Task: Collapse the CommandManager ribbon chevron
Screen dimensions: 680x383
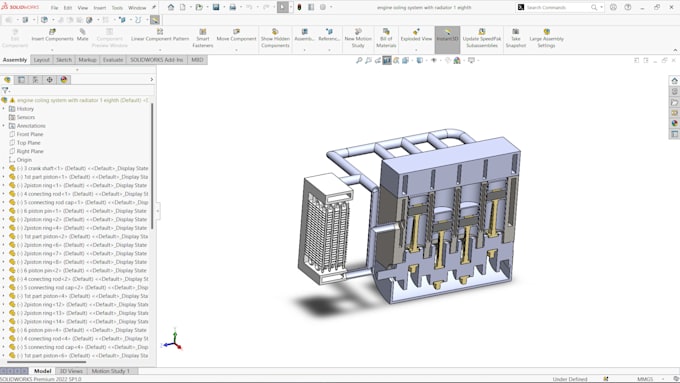Action: pos(675,50)
